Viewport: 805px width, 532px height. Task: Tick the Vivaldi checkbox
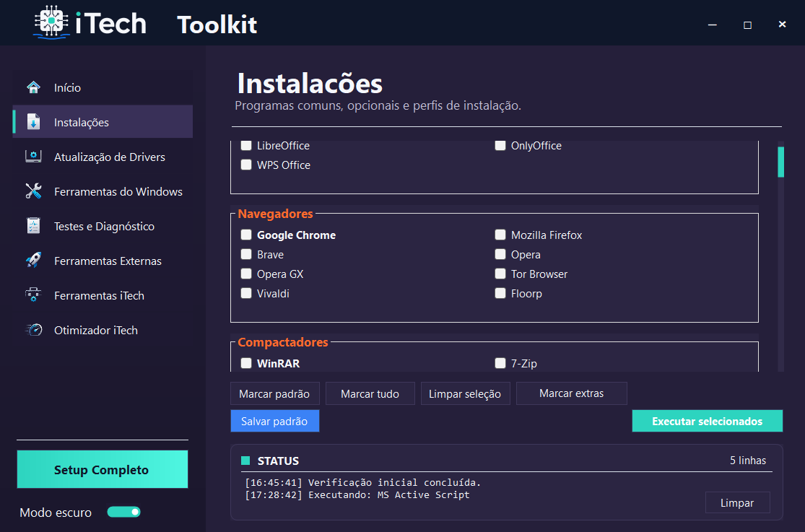pos(246,293)
